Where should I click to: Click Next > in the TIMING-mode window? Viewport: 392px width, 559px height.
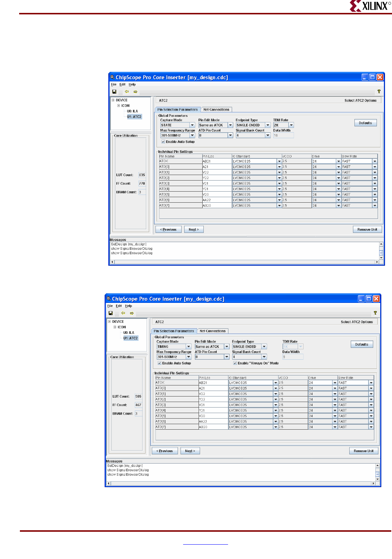(x=190, y=451)
